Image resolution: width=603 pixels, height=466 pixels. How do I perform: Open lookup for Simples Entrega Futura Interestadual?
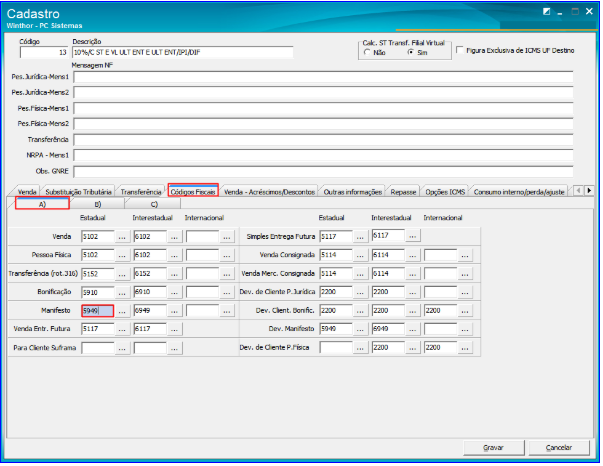click(x=413, y=236)
